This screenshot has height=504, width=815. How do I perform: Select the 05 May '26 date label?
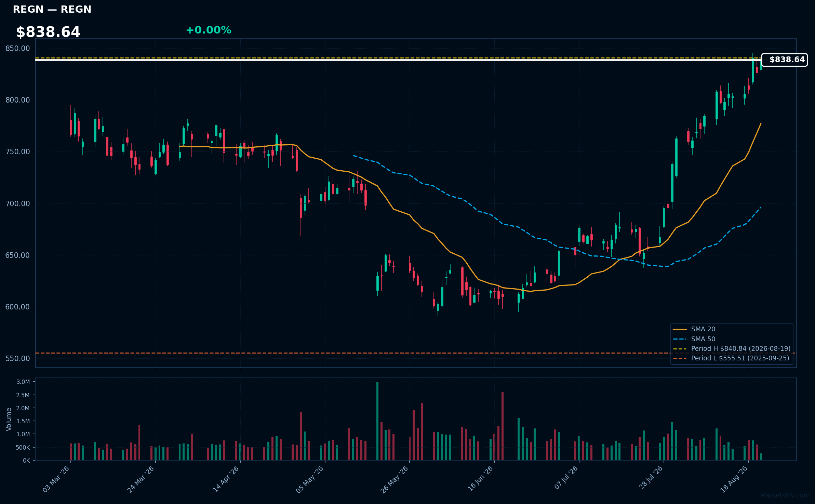tap(310, 479)
